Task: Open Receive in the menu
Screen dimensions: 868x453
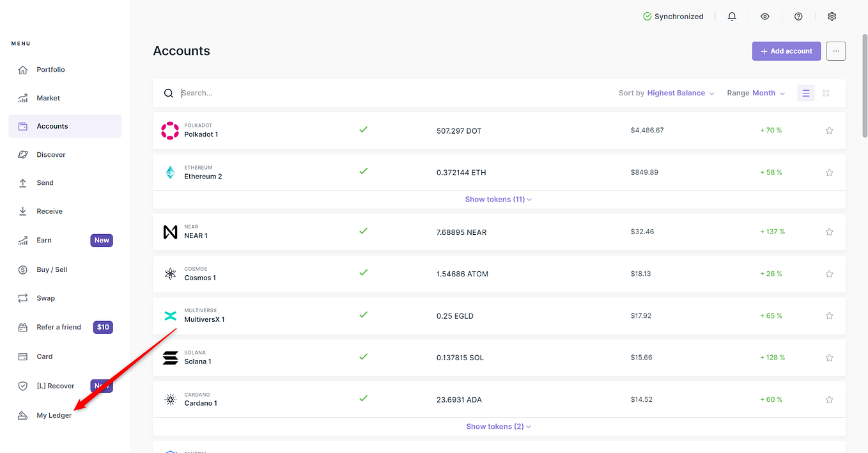Action: tap(65, 211)
